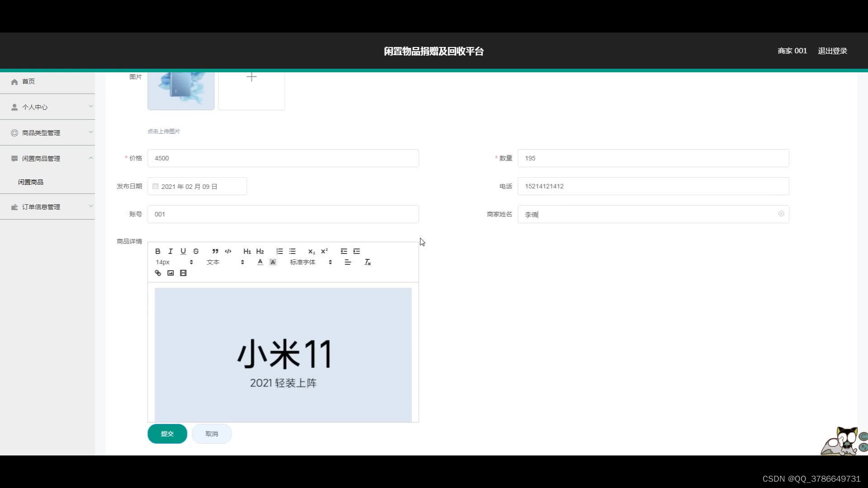Click 退出登录 to log out

(832, 51)
